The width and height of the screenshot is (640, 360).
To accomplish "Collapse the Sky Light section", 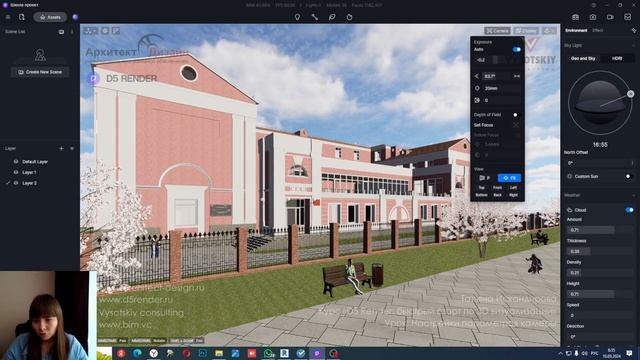I will click(x=633, y=45).
